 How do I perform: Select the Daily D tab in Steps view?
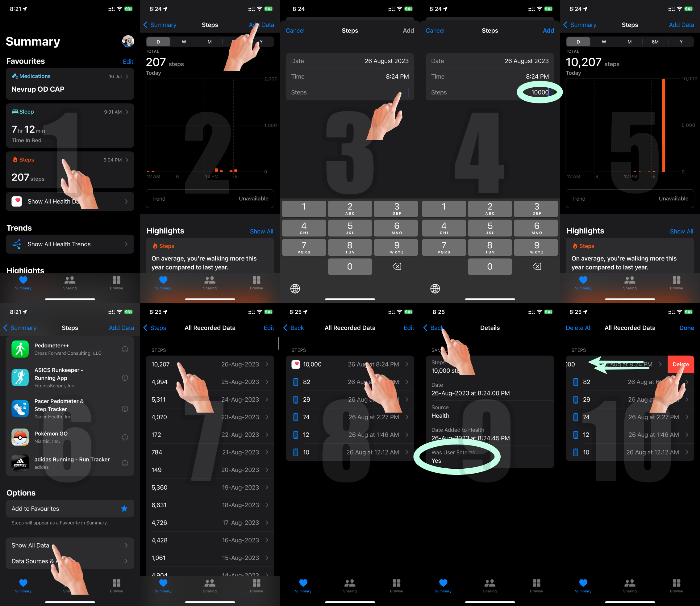click(x=156, y=42)
